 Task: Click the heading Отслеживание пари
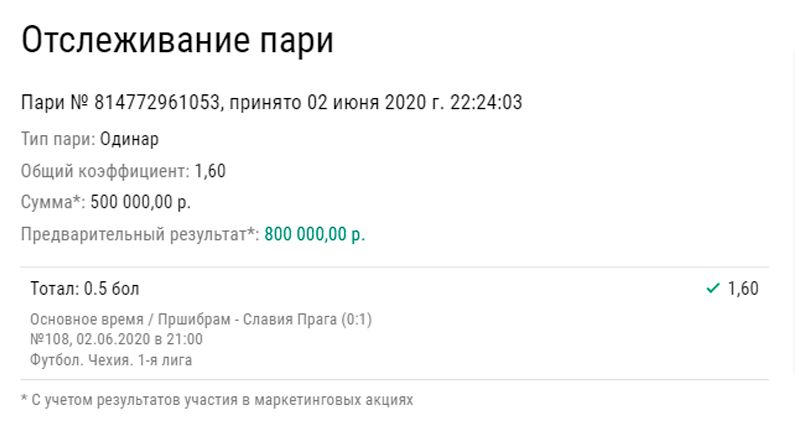pos(177,40)
